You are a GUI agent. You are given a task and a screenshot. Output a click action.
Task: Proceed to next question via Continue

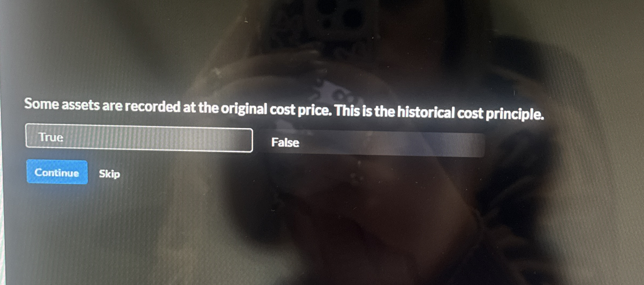[57, 172]
